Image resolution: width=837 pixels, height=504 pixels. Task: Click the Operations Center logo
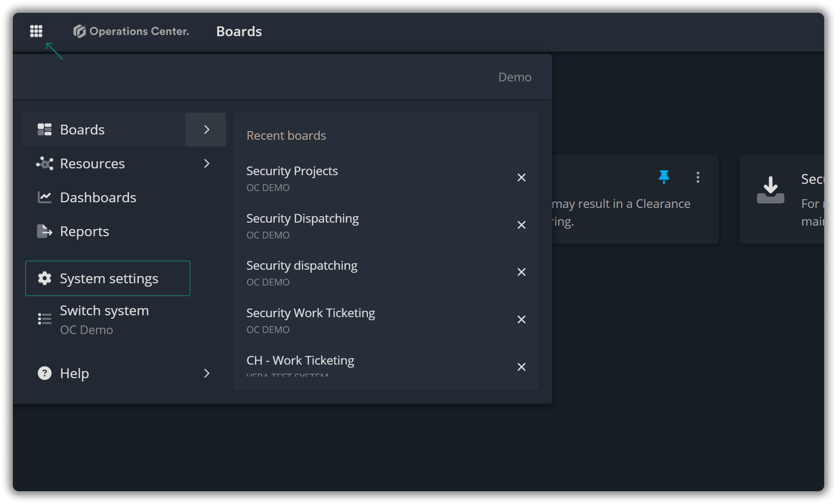(x=131, y=31)
